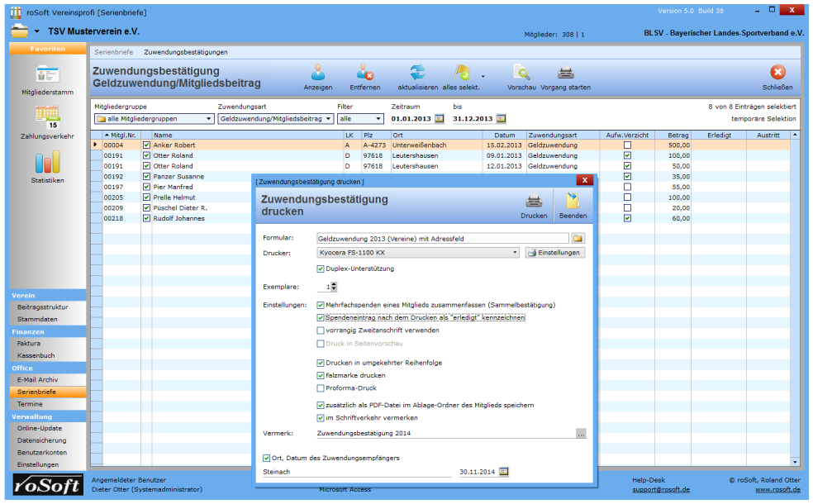Viewport: 813px width, 504px height.
Task: Switch to the Zuwendungsbestätigungen tab
Action: click(x=186, y=52)
